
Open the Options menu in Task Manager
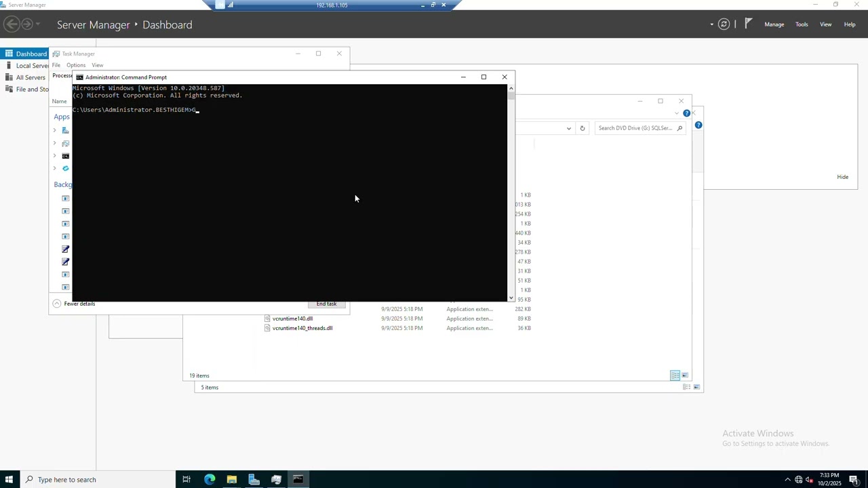point(76,65)
